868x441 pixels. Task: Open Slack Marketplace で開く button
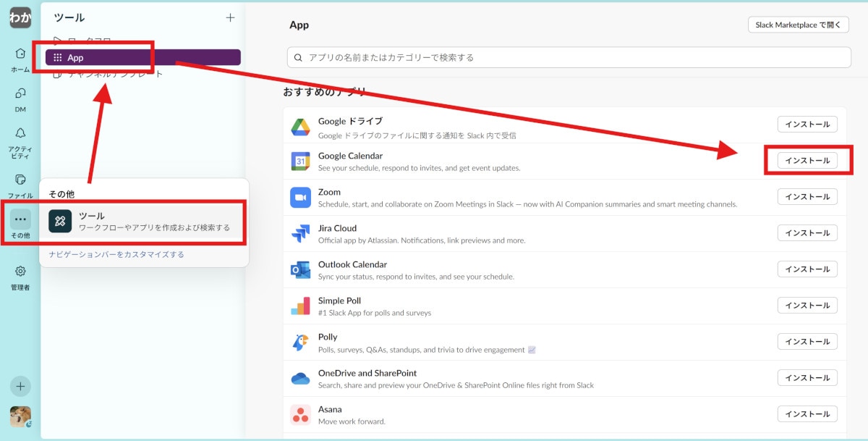pos(798,25)
